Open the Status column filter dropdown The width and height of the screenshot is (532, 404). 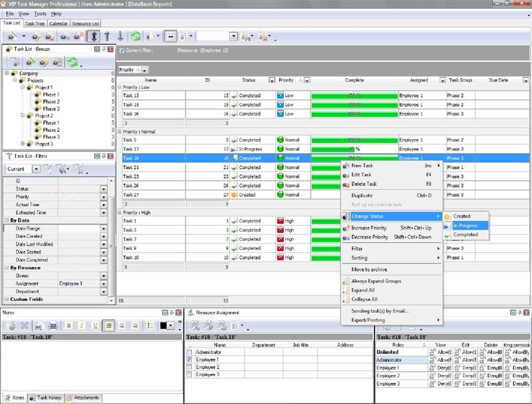(271, 80)
